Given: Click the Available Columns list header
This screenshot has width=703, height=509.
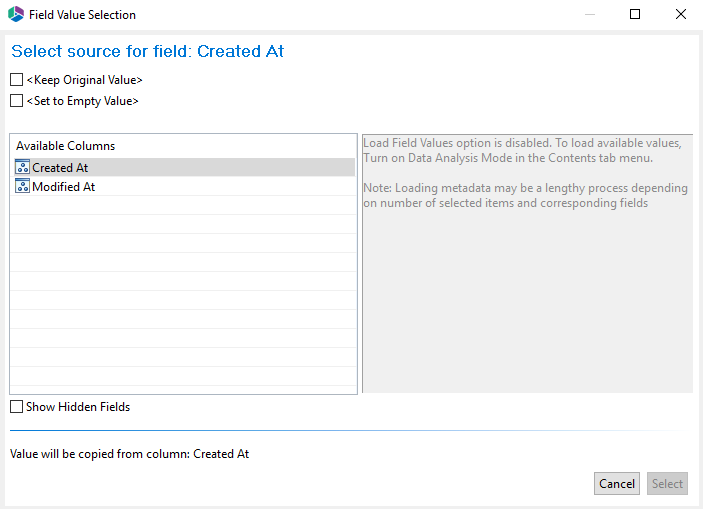Looking at the screenshot, I should 66,146.
